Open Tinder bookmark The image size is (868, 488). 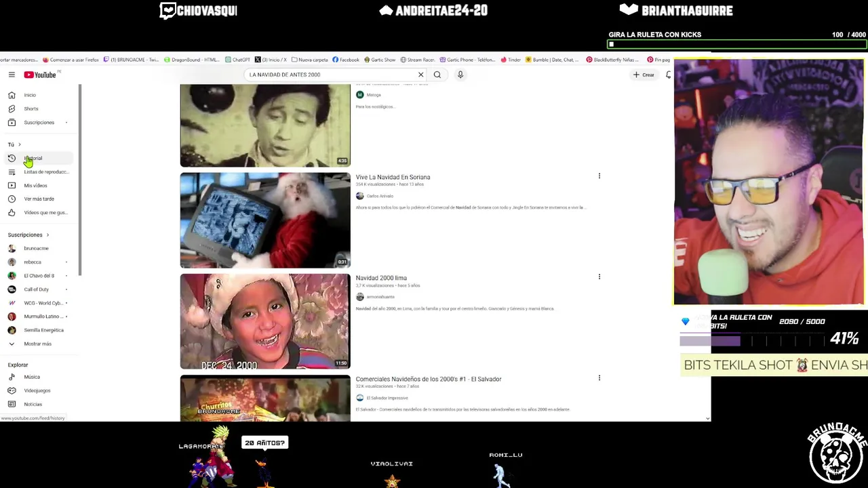click(x=511, y=60)
